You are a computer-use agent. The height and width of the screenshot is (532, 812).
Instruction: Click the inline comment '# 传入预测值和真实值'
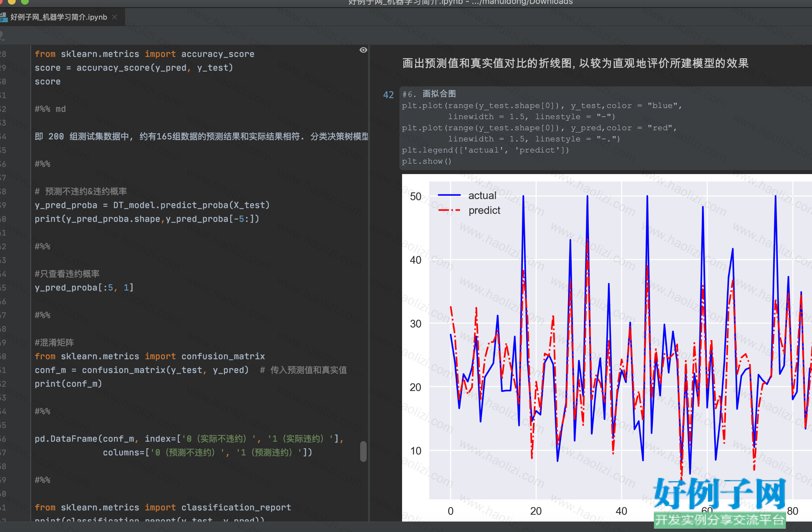(303, 370)
